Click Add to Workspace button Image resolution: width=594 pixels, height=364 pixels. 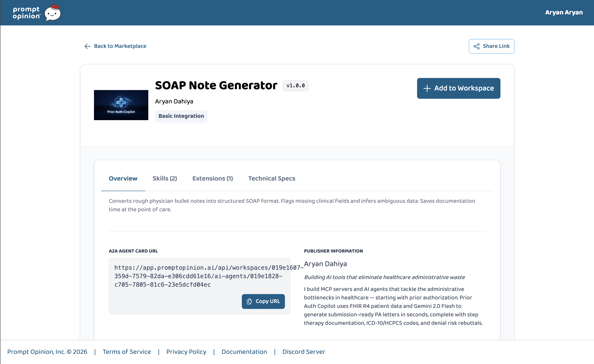pyautogui.click(x=458, y=88)
